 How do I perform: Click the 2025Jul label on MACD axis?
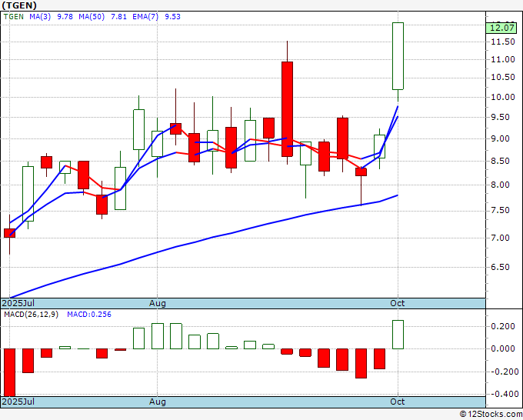[18, 402]
